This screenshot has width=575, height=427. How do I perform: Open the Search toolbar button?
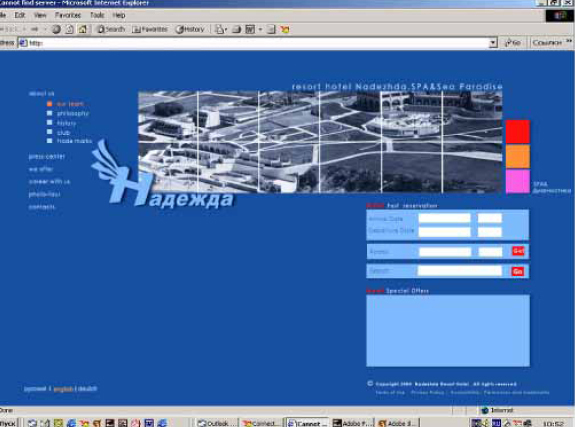111,29
